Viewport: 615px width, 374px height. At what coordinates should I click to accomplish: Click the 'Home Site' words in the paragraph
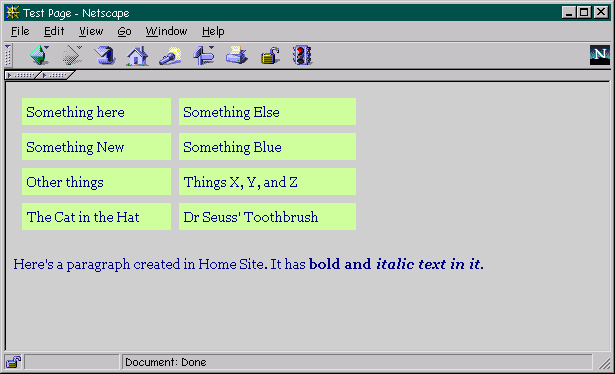pos(231,264)
